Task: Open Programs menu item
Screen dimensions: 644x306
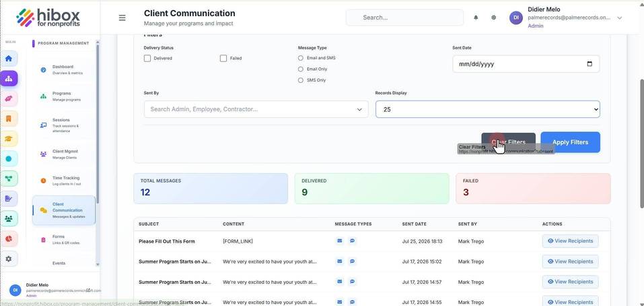Action: 64,96
